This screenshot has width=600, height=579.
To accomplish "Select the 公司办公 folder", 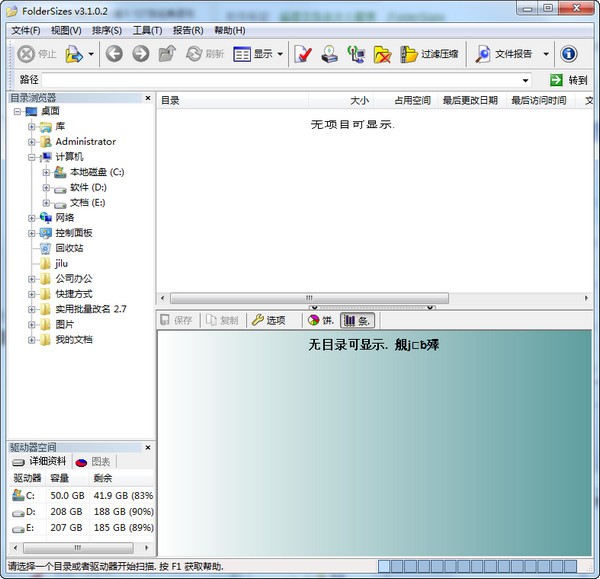I will click(66, 279).
